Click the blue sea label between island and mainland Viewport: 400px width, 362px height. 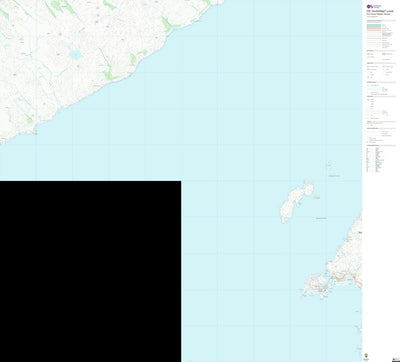[x=321, y=218]
